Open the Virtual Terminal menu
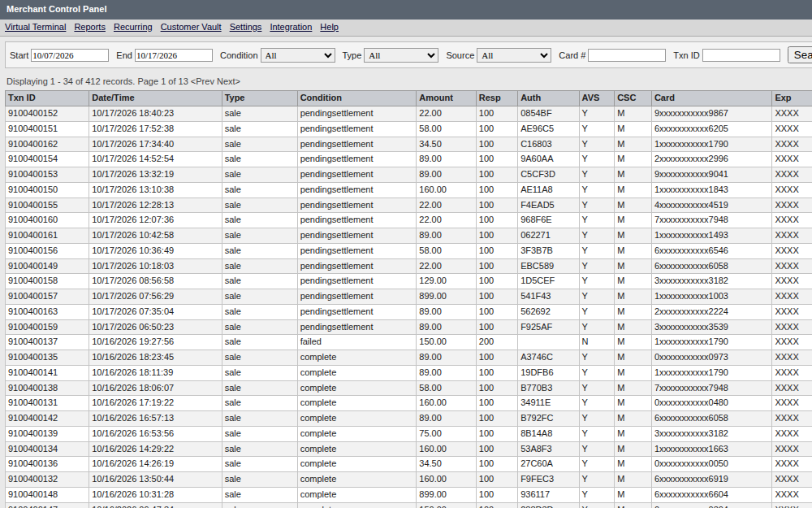Screen dimensions: 812x508 35,27
